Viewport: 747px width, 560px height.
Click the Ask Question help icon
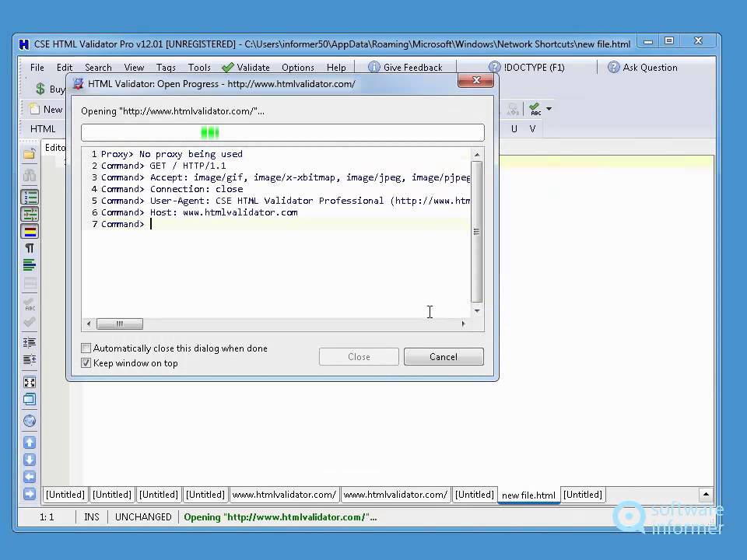click(614, 67)
